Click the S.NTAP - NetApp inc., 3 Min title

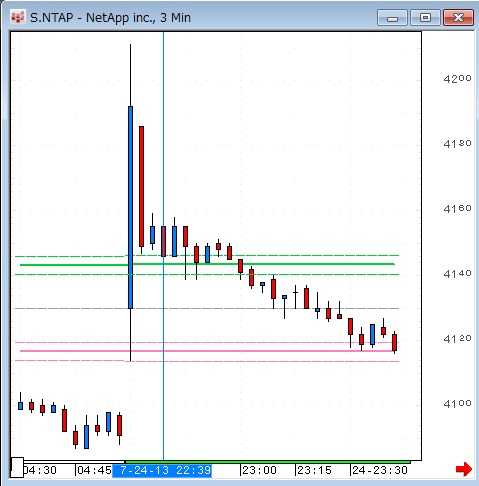click(110, 18)
